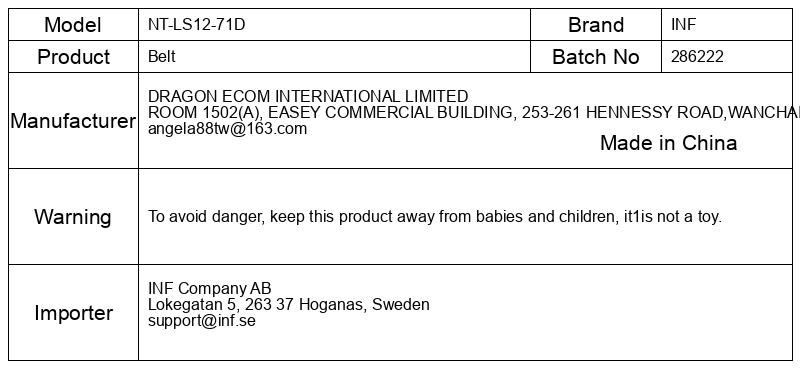Click the Importer label cell
Viewport: 800px width, 380px height.
pyautogui.click(x=73, y=312)
